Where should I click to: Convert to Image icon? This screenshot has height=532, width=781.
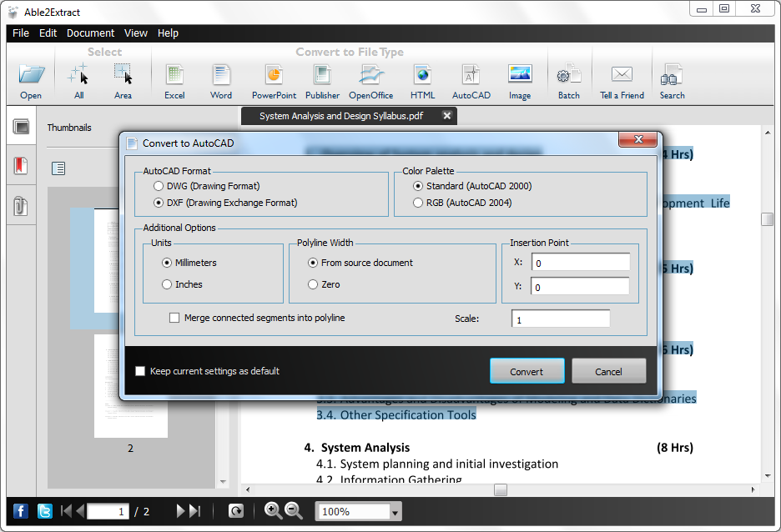click(x=520, y=73)
